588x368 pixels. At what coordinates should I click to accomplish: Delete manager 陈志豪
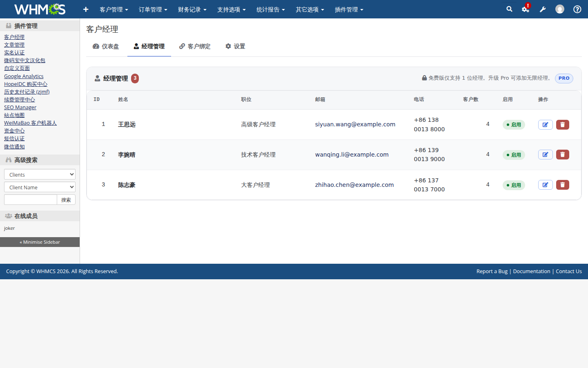pyautogui.click(x=563, y=185)
